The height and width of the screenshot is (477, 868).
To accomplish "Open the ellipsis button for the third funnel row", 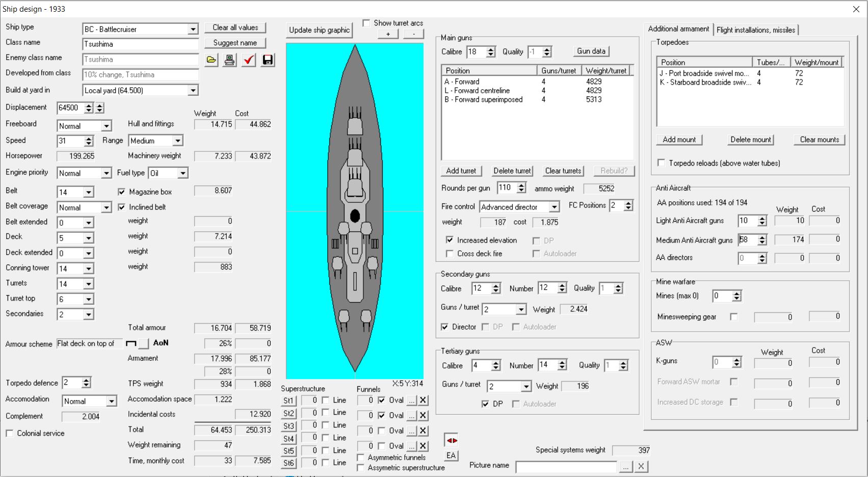I will pyautogui.click(x=412, y=431).
